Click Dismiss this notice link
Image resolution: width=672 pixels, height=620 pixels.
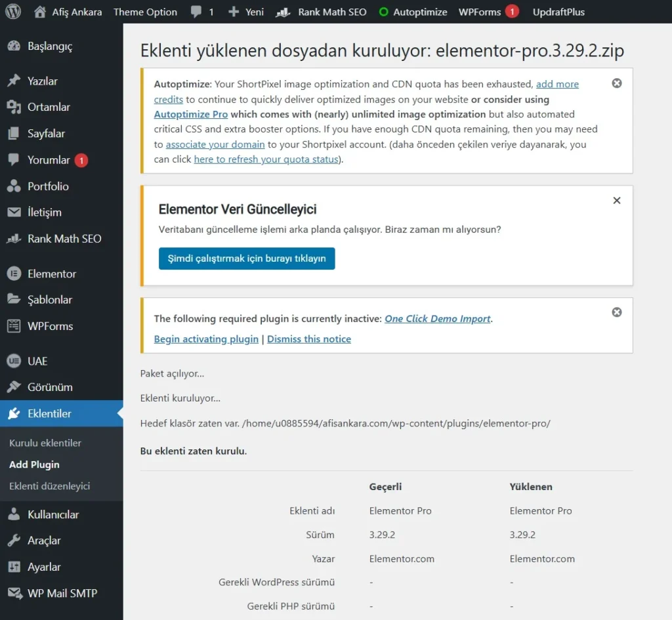pos(309,339)
